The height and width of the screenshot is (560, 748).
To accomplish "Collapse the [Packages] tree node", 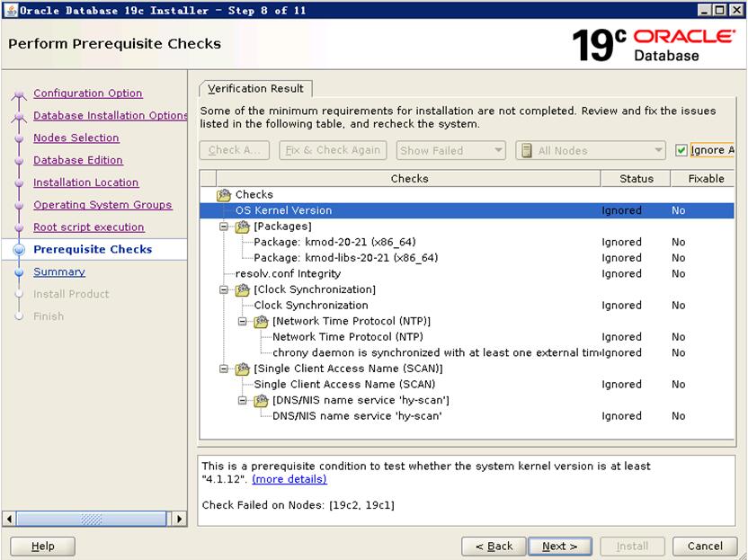I will coord(224,227).
